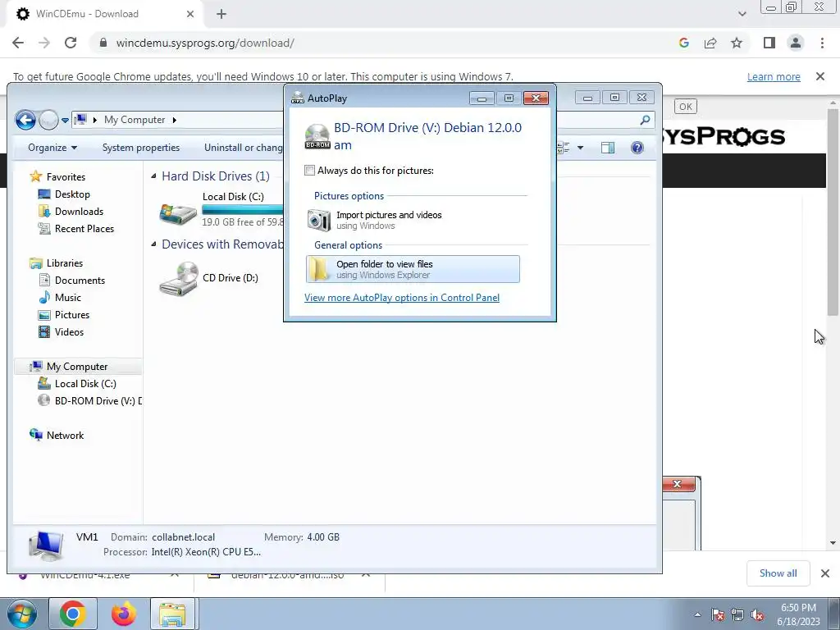Select My Computer in navigation pane
This screenshot has width=840, height=630.
(x=76, y=367)
